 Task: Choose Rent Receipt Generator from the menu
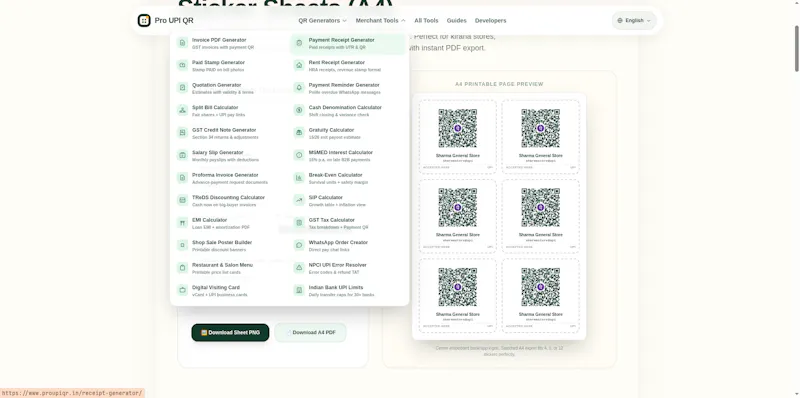(348, 66)
